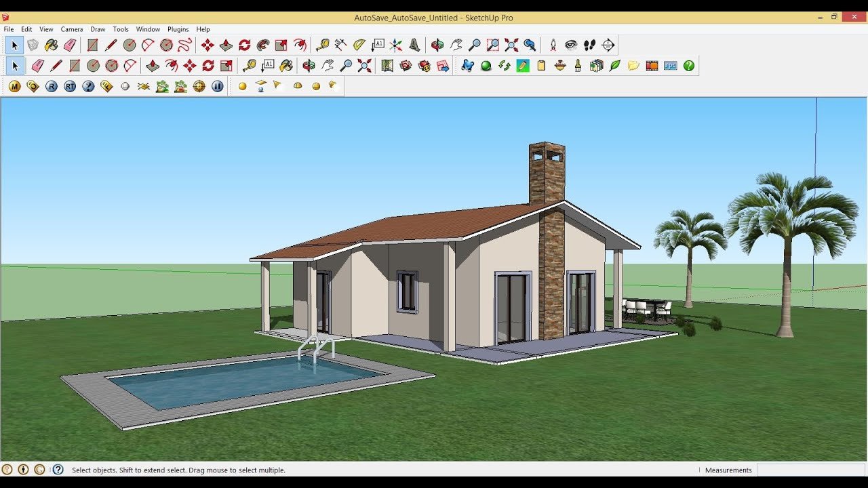Select the Walk footprints tool

[590, 45]
